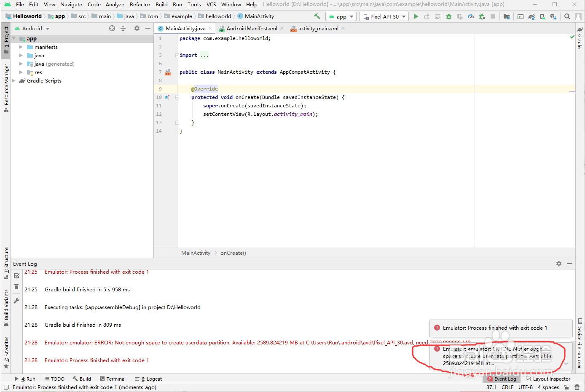Expand the manifests folder

21,47
